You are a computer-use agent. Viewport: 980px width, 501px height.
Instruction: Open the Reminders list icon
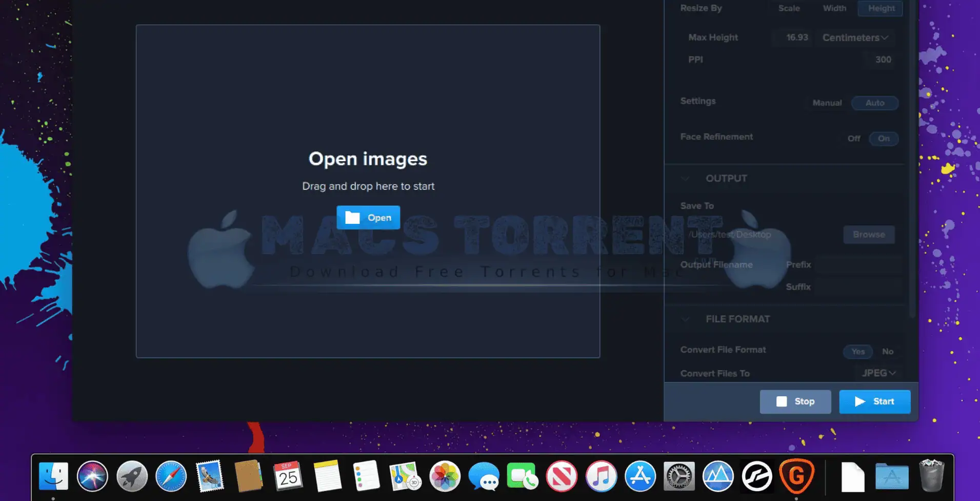(366, 476)
